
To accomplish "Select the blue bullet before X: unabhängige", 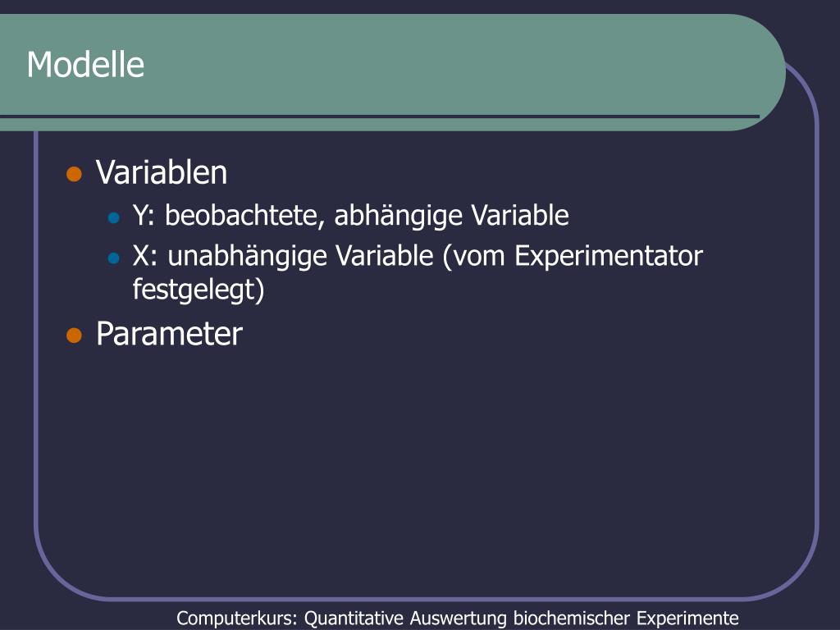I will click(x=113, y=258).
